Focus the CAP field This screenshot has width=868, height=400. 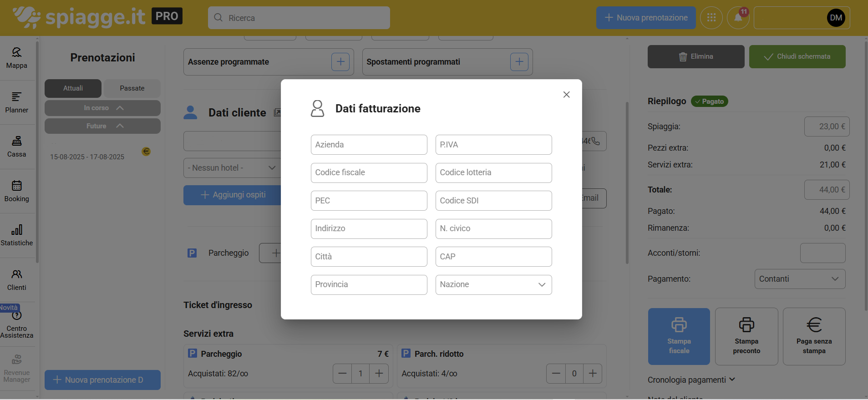[x=493, y=257]
